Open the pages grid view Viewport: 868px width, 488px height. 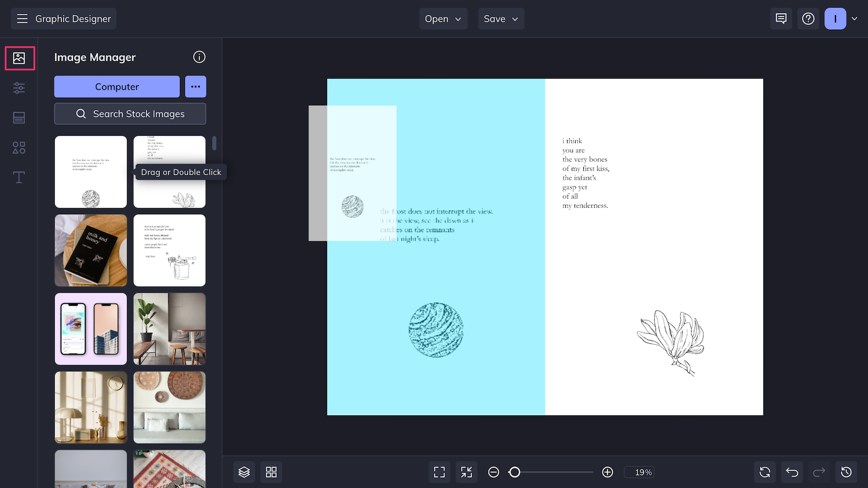271,472
